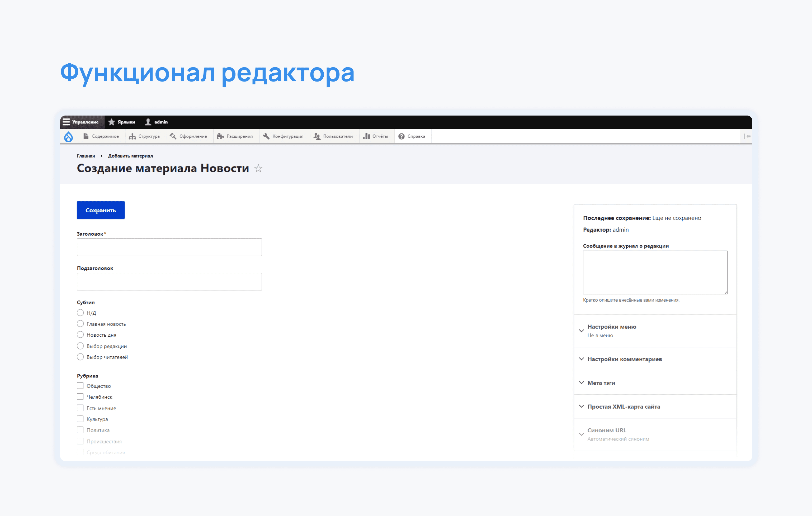Click the Оформление brush icon
812x516 pixels.
coord(173,136)
